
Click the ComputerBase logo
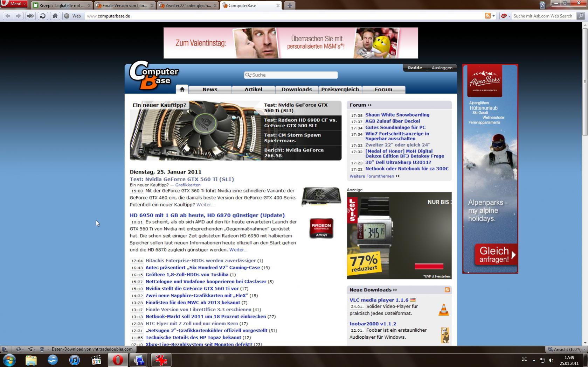coord(154,76)
